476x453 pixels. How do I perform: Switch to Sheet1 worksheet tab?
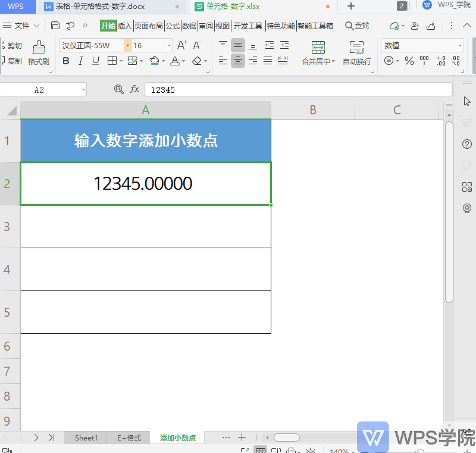click(x=86, y=438)
